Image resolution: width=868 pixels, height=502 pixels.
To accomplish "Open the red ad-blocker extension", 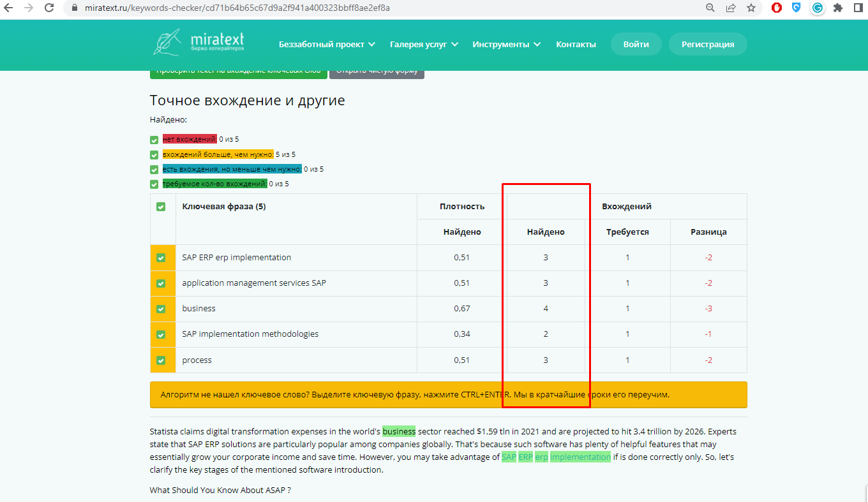I will (x=777, y=8).
